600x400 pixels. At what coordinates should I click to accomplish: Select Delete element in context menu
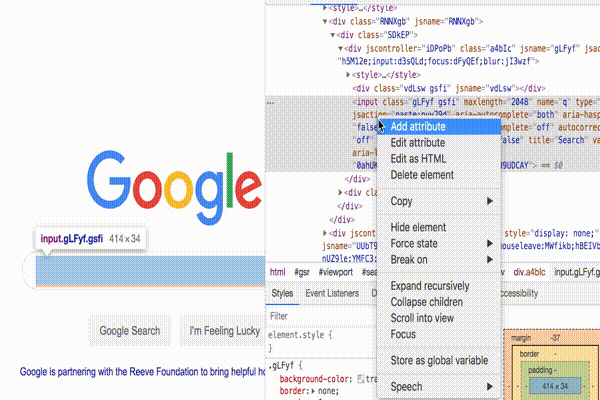click(x=439, y=175)
